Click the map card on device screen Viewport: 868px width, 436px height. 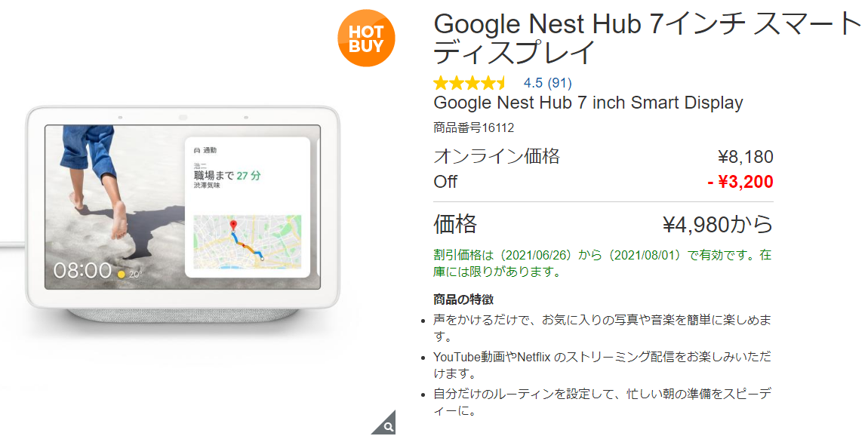[248, 242]
